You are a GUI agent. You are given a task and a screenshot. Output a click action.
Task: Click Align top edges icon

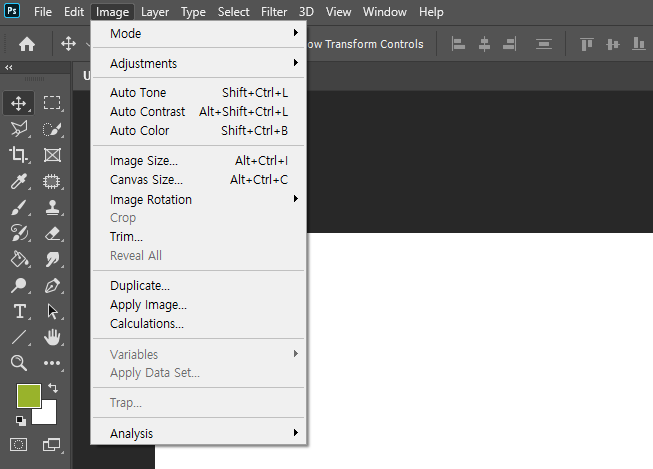586,43
